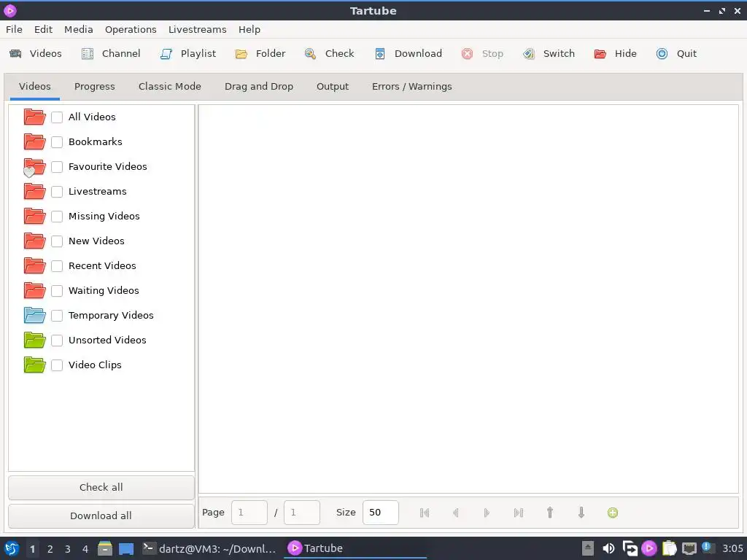Select the New Videos label
The image size is (747, 560).
pos(96,241)
